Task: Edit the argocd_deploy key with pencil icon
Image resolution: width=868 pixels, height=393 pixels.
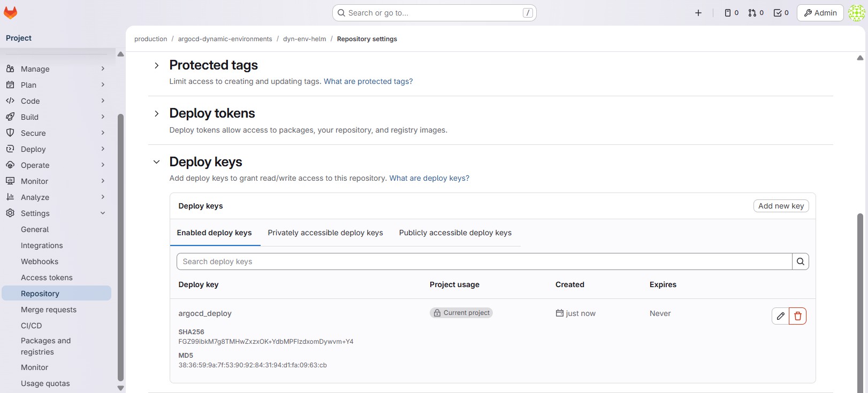Action: click(780, 316)
